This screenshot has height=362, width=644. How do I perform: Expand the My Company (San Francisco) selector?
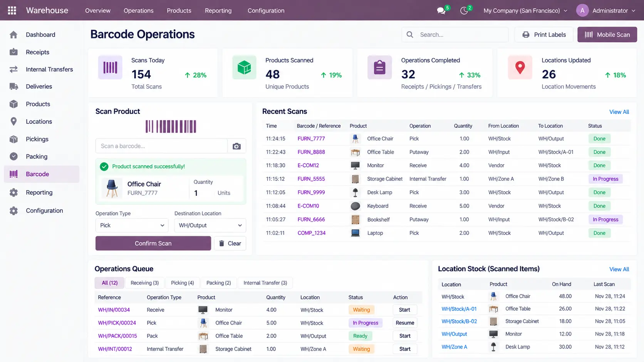coord(525,11)
